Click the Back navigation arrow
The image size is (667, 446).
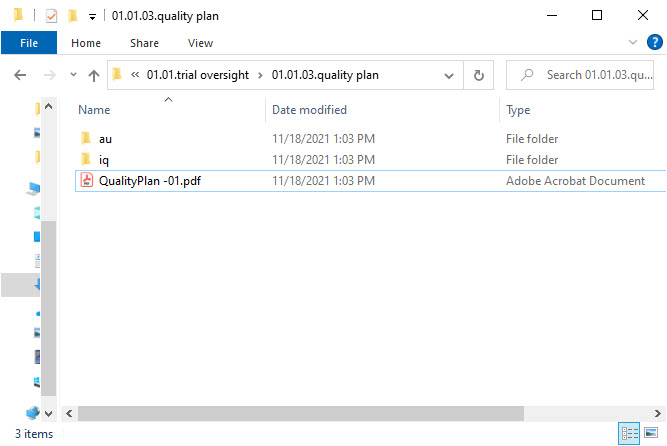pos(19,75)
